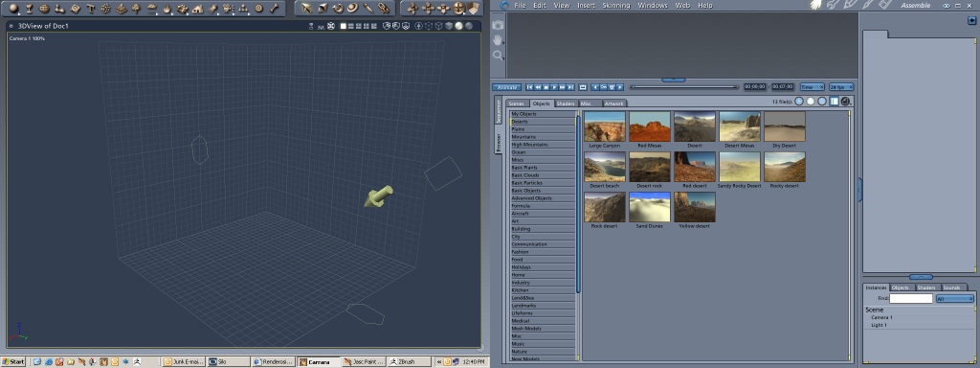The width and height of the screenshot is (980, 368).
Task: Open the instances filter All dropdown
Action: (x=954, y=299)
